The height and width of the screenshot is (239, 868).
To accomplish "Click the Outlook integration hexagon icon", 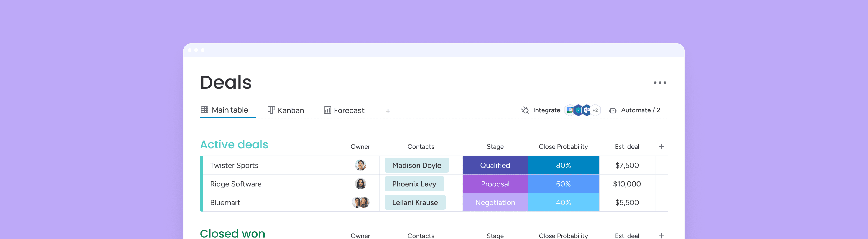I will tap(587, 110).
